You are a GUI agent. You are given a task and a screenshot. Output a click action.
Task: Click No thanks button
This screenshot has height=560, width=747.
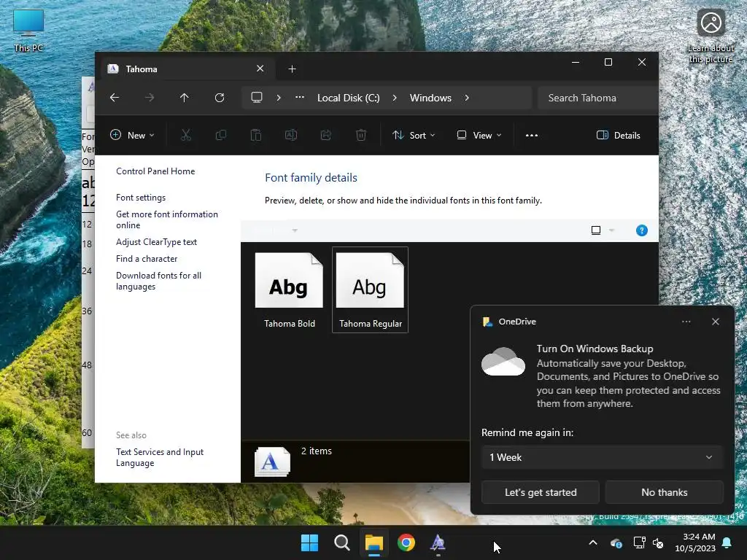(664, 492)
